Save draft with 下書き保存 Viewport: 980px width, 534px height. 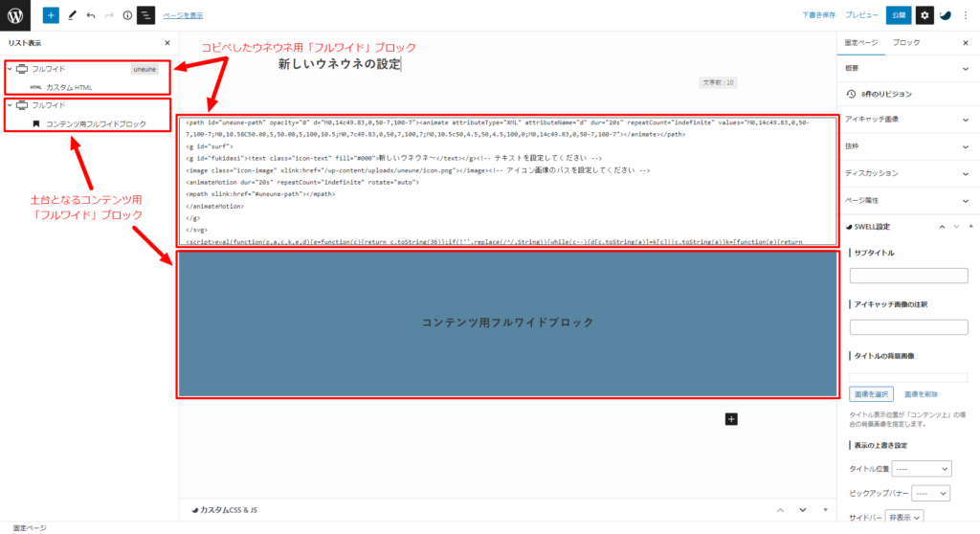pos(819,15)
